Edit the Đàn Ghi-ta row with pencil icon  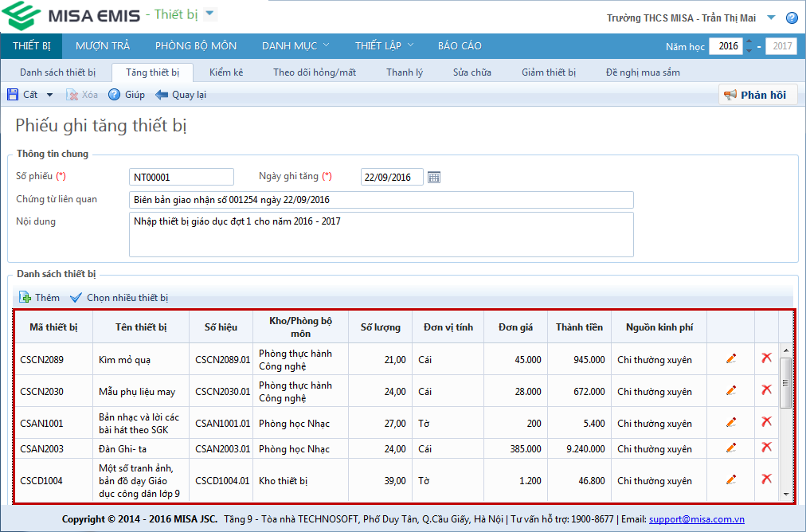(x=731, y=448)
